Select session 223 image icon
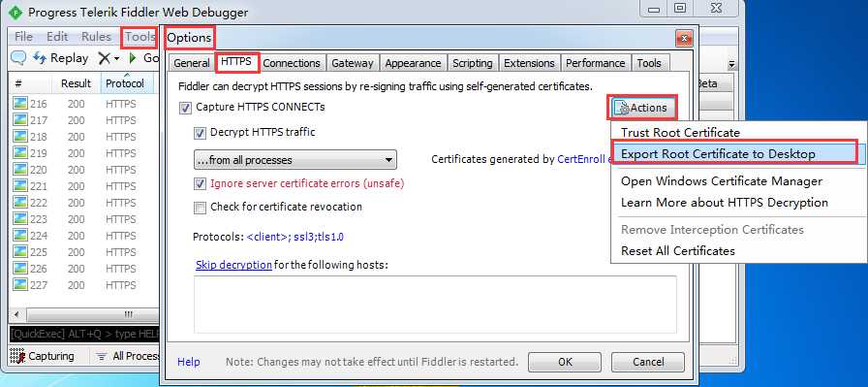This screenshot has height=387, width=868. pos(20,219)
